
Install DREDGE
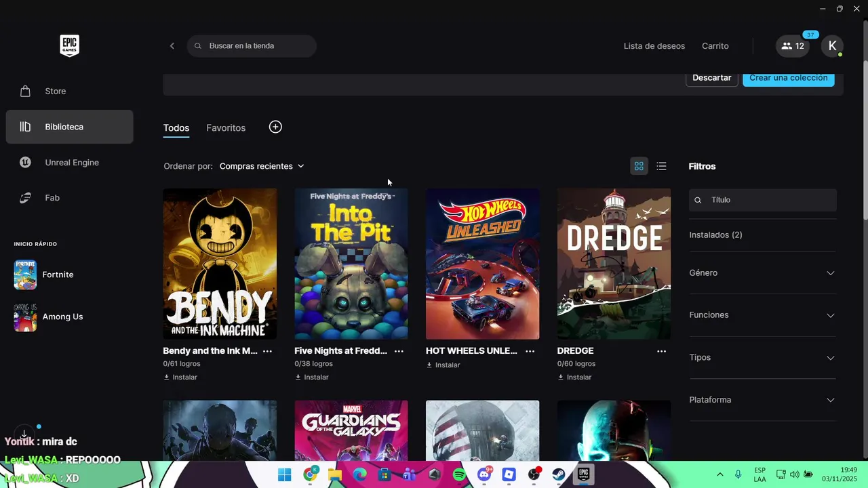(x=575, y=378)
